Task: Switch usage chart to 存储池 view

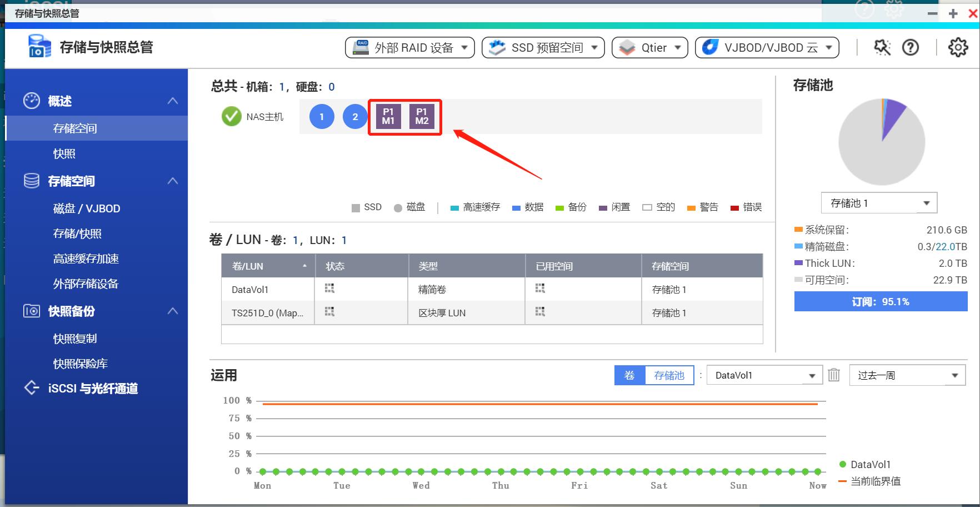Action: coord(669,375)
